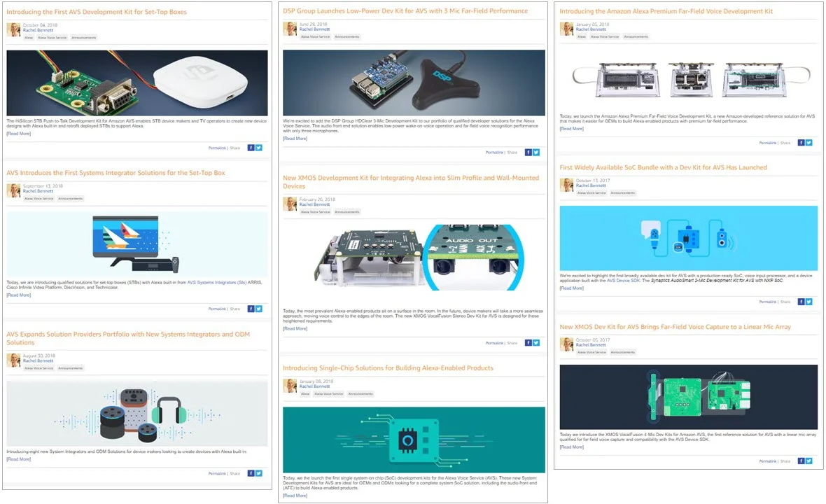
Task: Open 'Introducing Single-Chip Solutions' post title
Action: coord(388,368)
